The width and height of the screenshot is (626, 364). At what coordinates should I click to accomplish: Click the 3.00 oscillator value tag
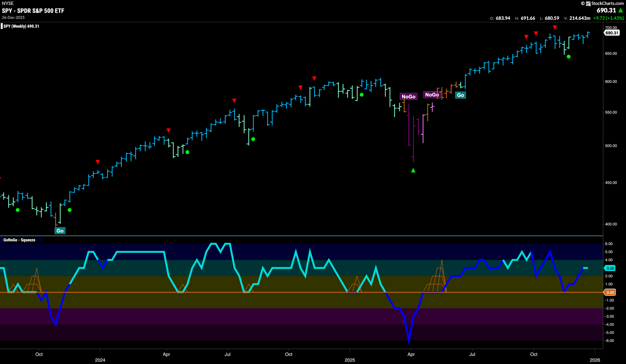click(610, 268)
